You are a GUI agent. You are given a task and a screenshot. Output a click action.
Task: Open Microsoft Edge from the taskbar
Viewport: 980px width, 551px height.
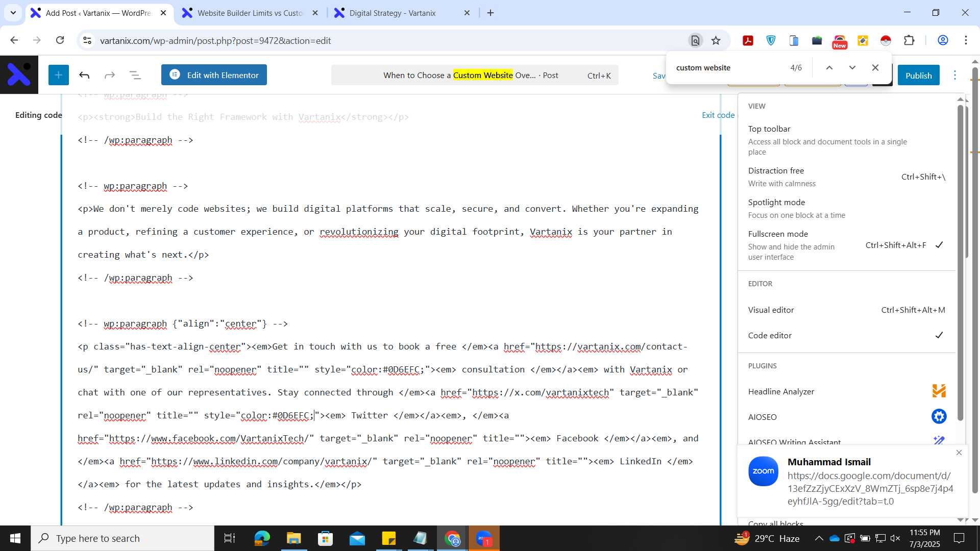point(262,538)
